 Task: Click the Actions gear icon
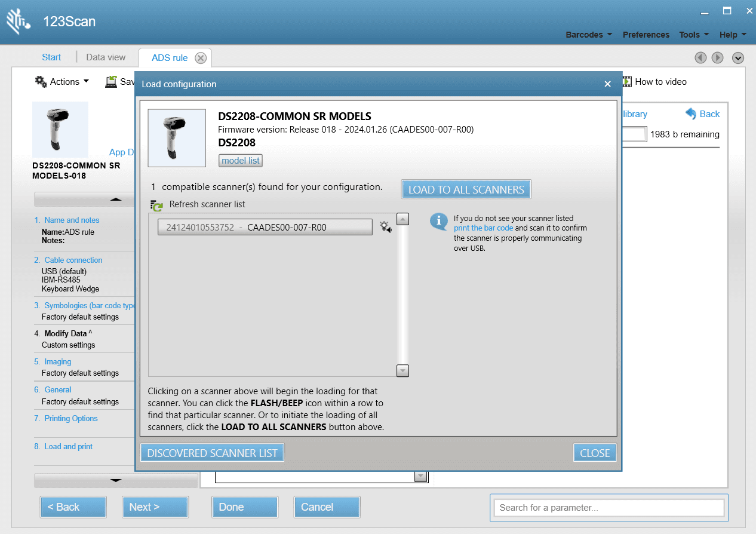pos(41,82)
